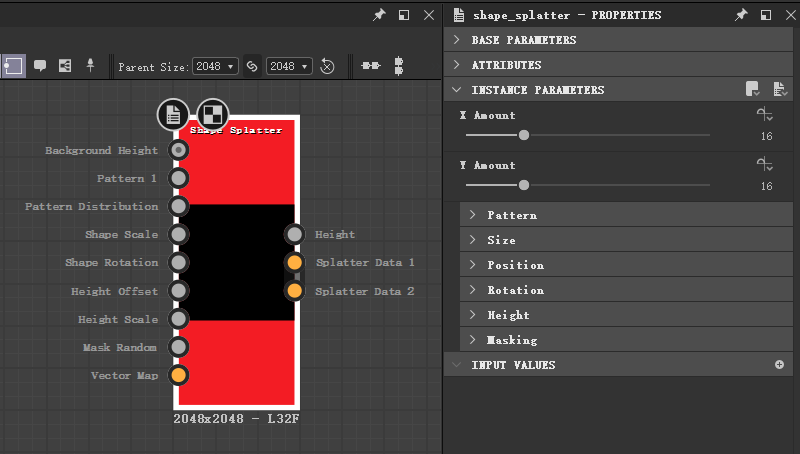
Task: Select the Shape Rotation input connector
Action: click(x=179, y=262)
